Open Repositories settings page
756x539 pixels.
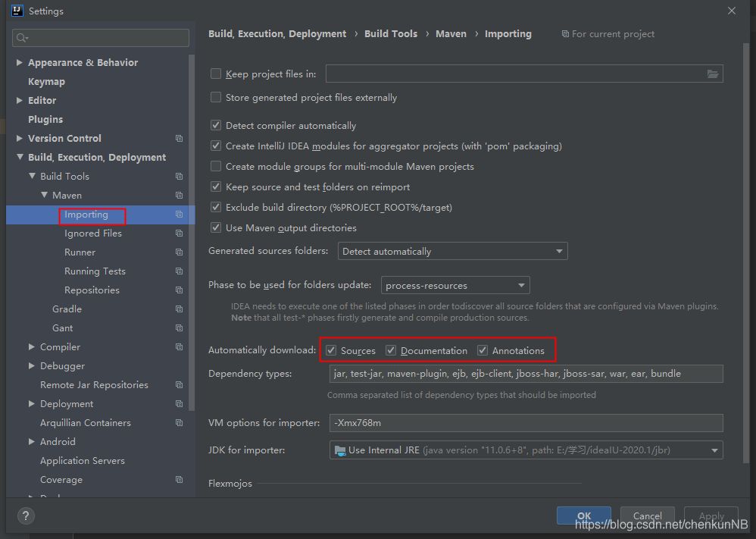(92, 290)
